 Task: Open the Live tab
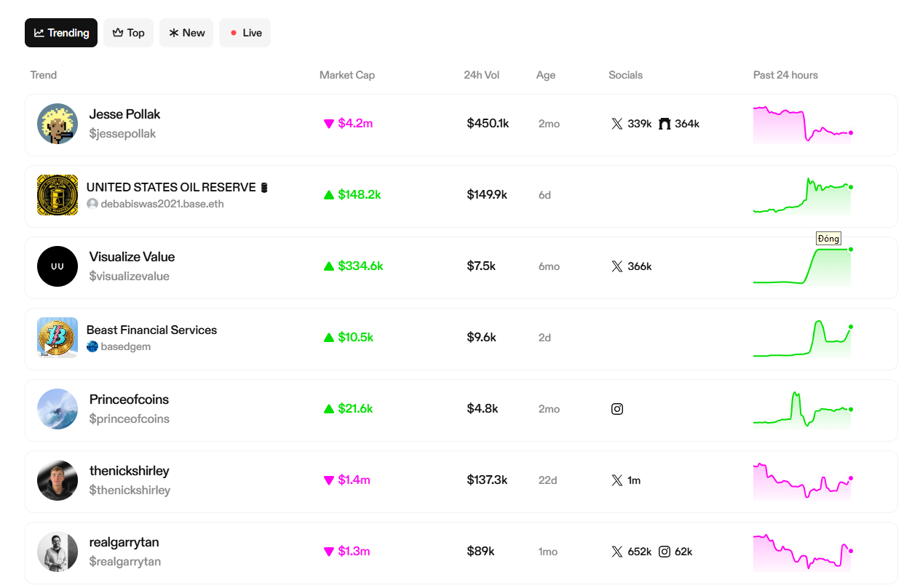(245, 32)
